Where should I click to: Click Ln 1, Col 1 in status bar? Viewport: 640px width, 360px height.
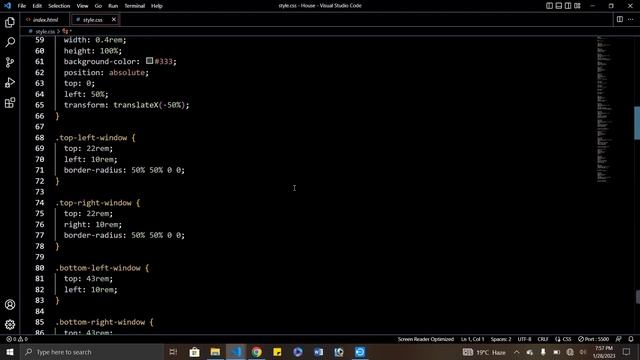click(472, 339)
